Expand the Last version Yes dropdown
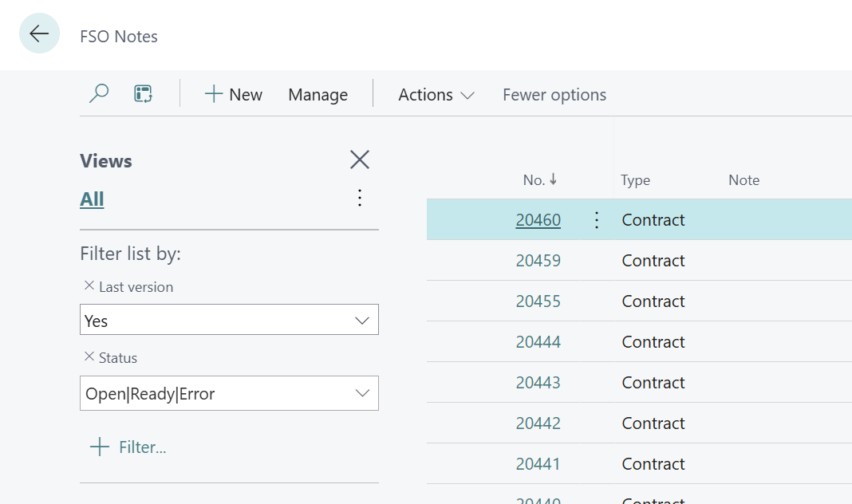Screen dimensions: 852x504 pos(361,321)
